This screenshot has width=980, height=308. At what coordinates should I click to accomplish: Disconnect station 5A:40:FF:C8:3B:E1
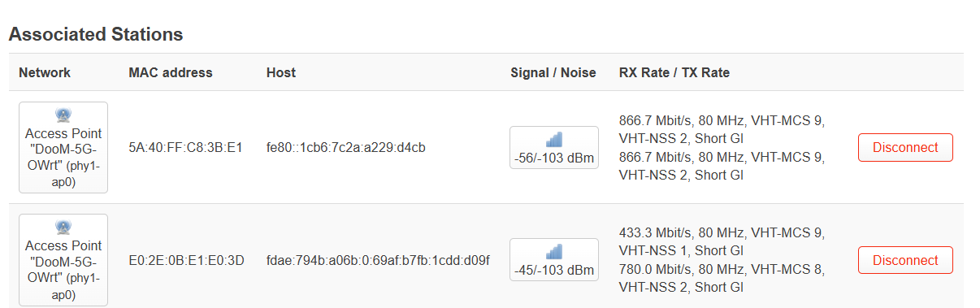pos(905,148)
